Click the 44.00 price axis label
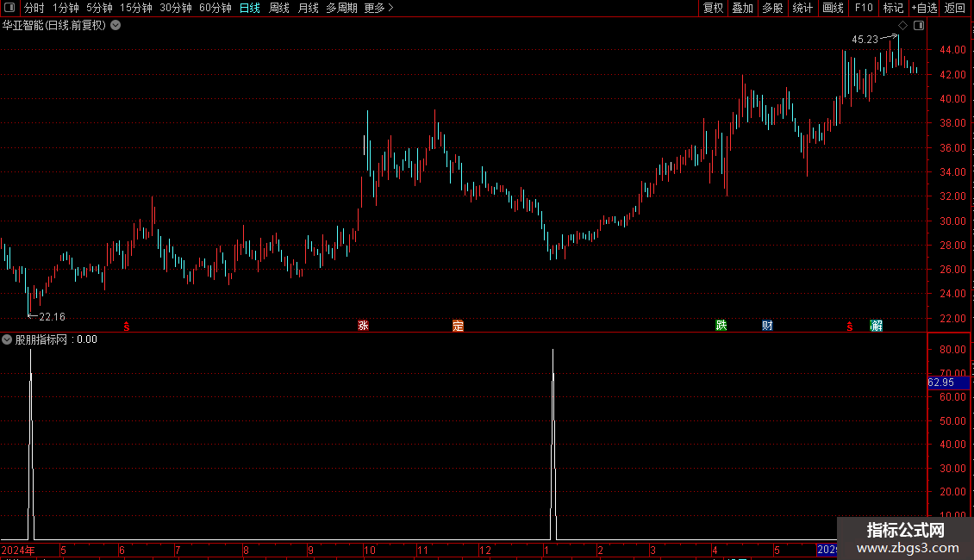974x560 pixels. 952,50
